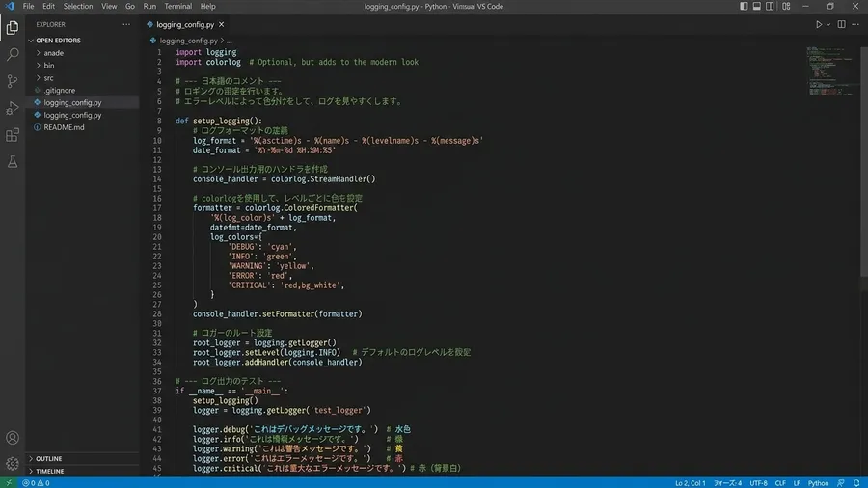Change the Python language mode

[x=818, y=483]
